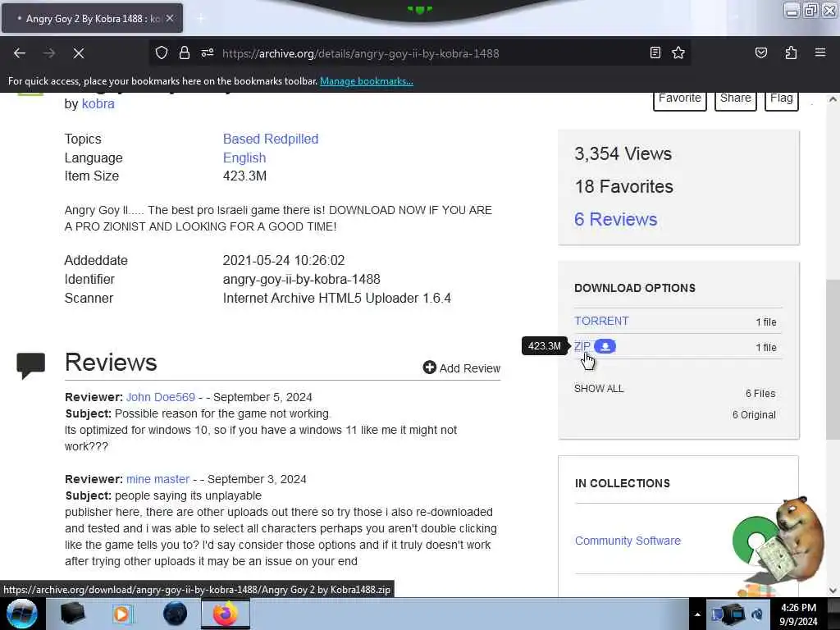Click the Addeddate 2021-05-24 value
This screenshot has width=840, height=630.
283,260
